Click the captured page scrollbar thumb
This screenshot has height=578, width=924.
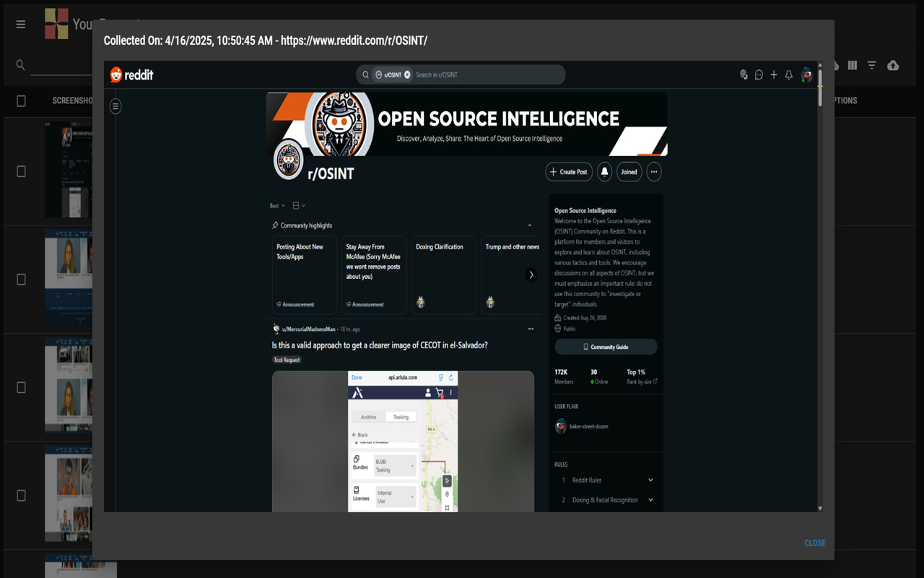click(x=819, y=87)
